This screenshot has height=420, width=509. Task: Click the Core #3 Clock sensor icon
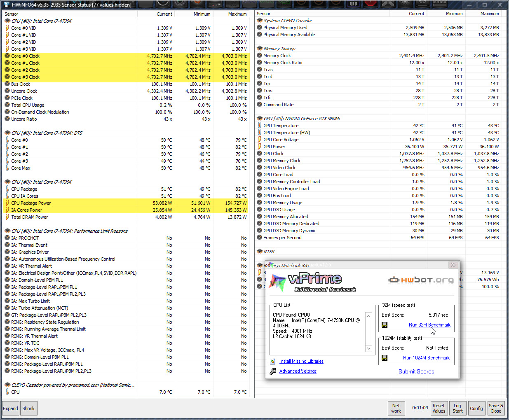point(7,77)
